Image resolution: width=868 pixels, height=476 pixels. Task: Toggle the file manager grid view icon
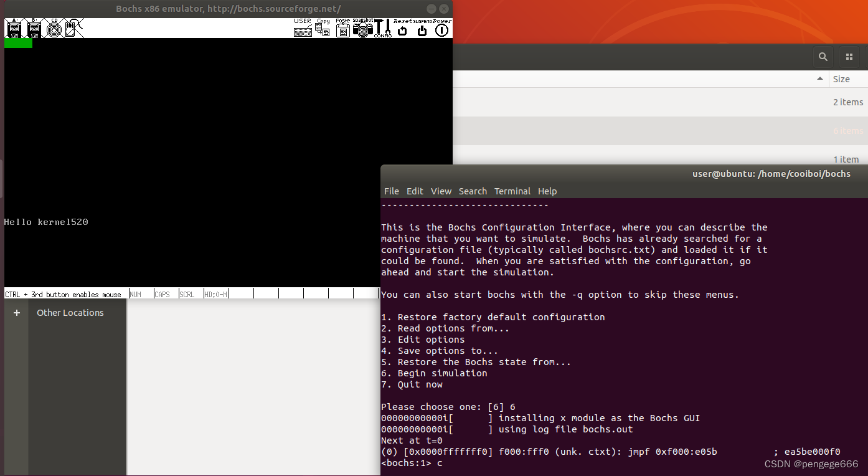click(849, 57)
